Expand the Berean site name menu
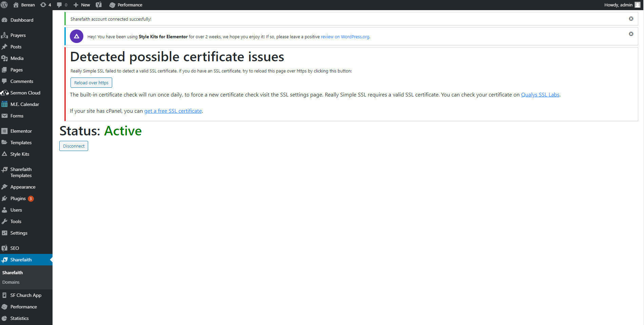The height and width of the screenshot is (325, 644). pos(24,5)
